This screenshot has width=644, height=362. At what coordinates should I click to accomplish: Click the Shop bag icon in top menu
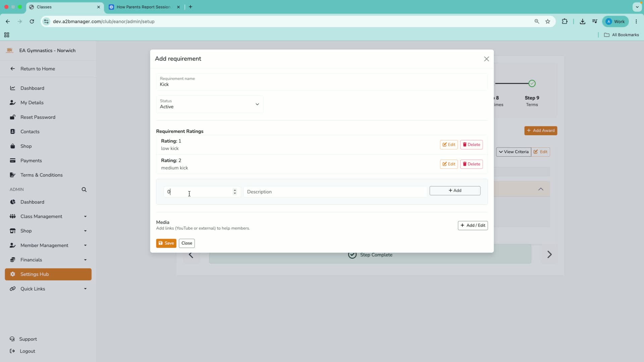tap(13, 146)
